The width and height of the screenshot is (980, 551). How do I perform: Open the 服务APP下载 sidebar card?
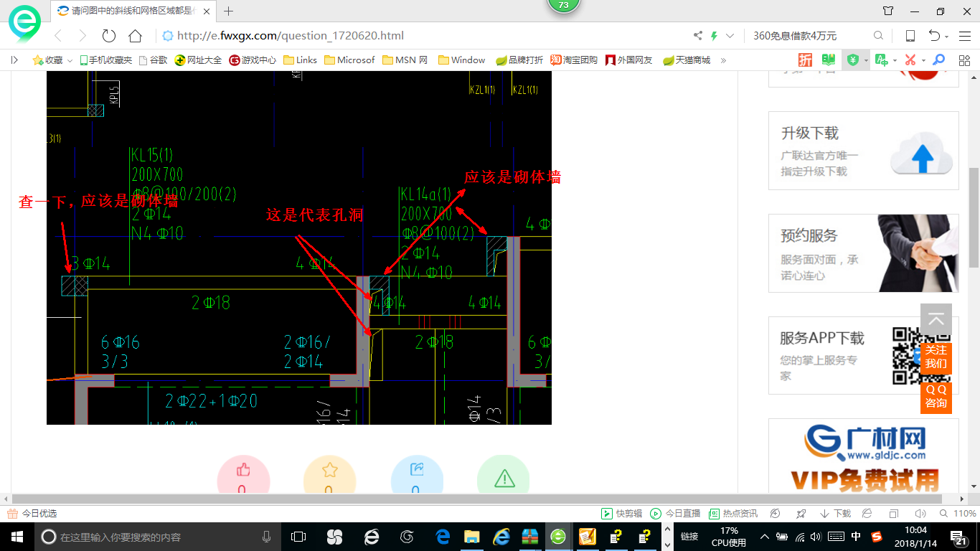(864, 356)
